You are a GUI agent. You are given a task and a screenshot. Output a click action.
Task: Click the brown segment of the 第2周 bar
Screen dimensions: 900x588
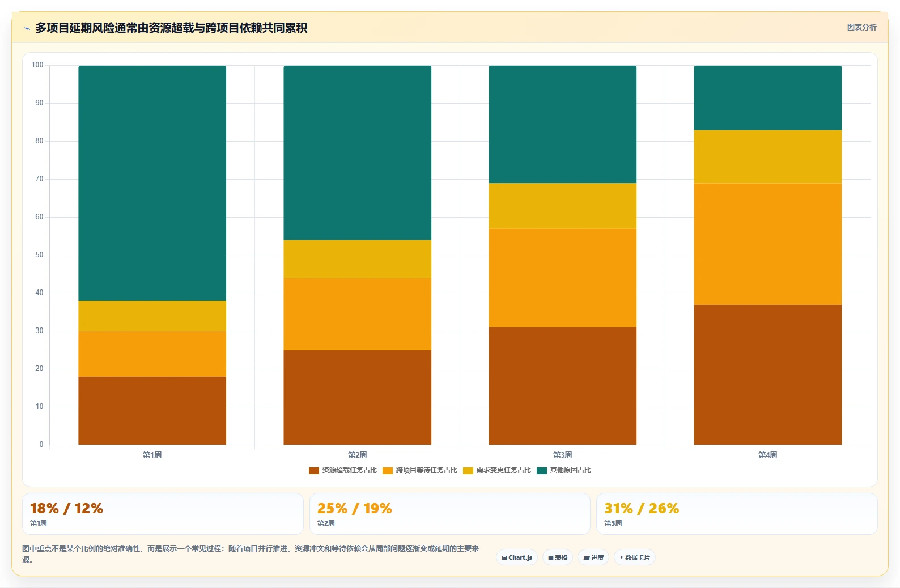click(x=358, y=397)
